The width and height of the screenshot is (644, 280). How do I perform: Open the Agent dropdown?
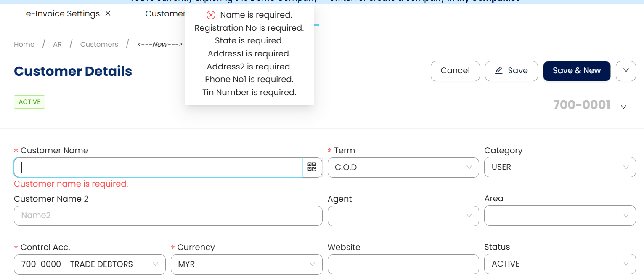403,216
